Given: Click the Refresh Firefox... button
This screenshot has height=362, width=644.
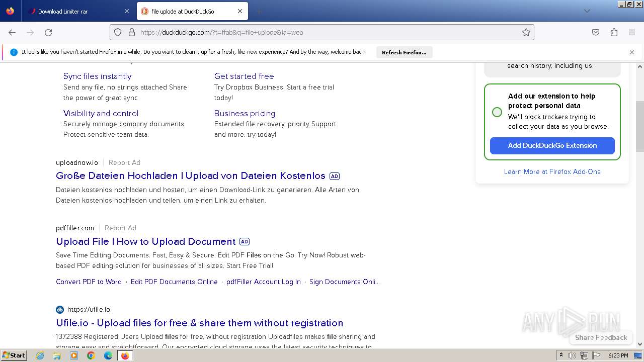Looking at the screenshot, I should [x=404, y=52].
